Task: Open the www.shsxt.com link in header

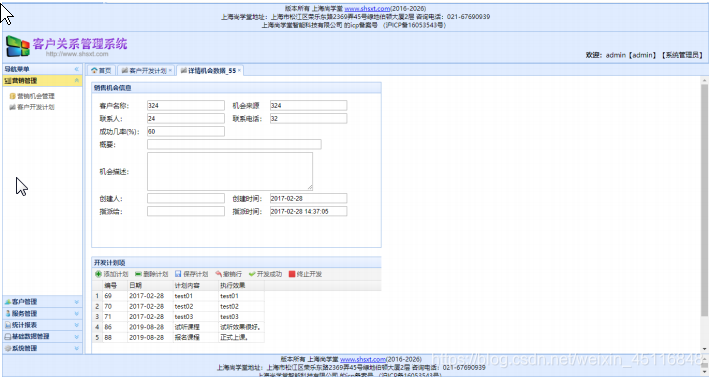Action: [367, 9]
